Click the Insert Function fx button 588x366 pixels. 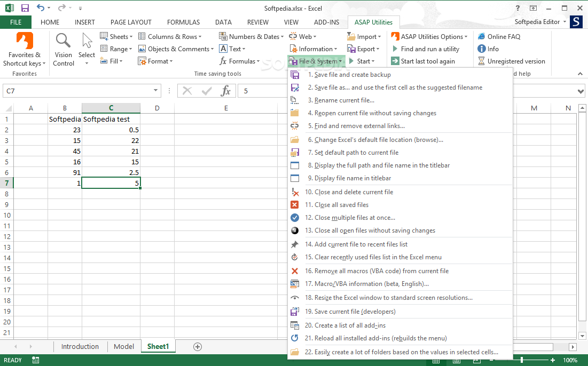pyautogui.click(x=225, y=91)
